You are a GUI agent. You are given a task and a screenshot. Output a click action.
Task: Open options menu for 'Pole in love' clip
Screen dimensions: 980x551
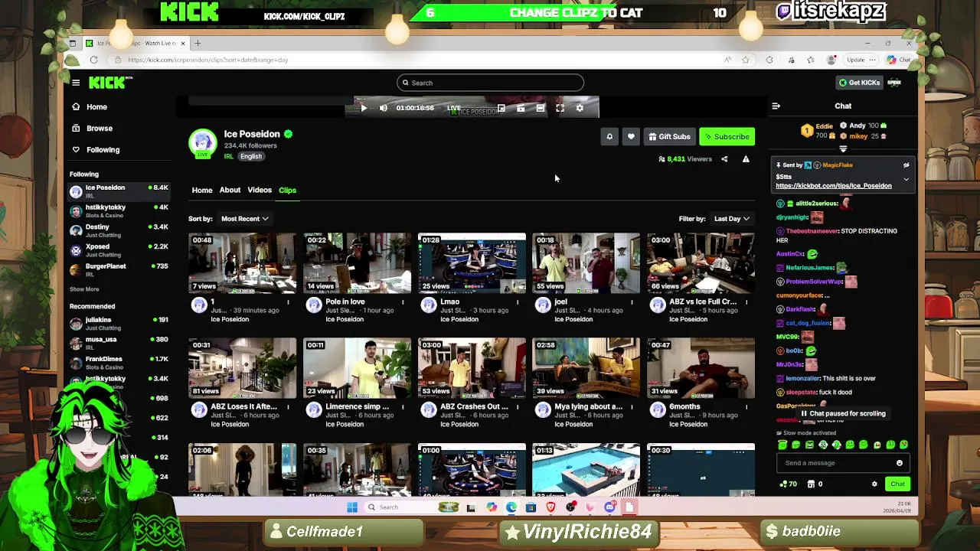click(403, 302)
